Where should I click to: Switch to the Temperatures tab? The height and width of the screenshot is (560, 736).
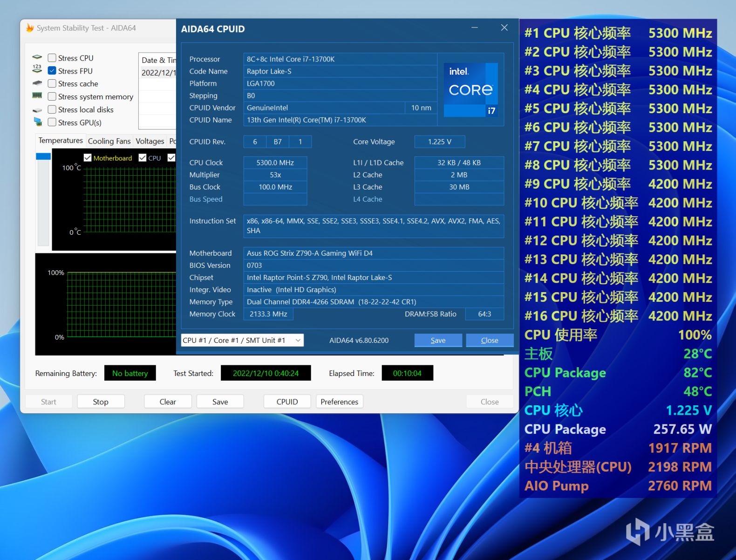click(x=61, y=140)
